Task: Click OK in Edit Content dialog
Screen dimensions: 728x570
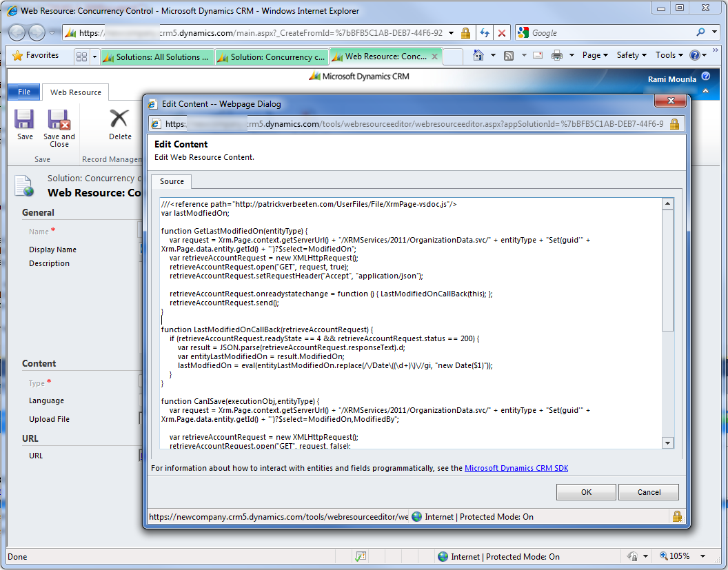Action: click(x=586, y=492)
